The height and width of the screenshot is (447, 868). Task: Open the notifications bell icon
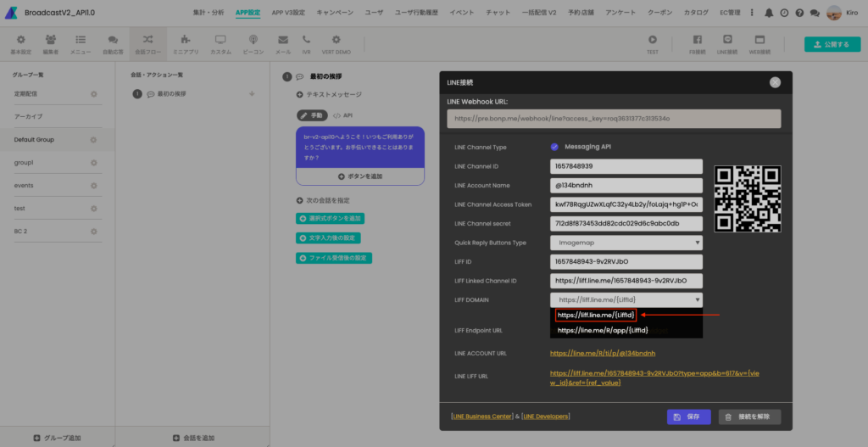768,13
